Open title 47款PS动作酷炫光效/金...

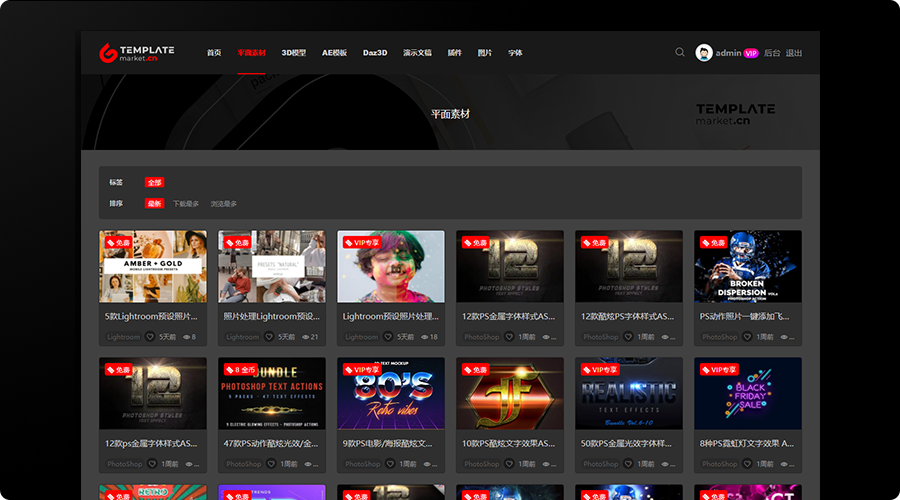click(270, 443)
